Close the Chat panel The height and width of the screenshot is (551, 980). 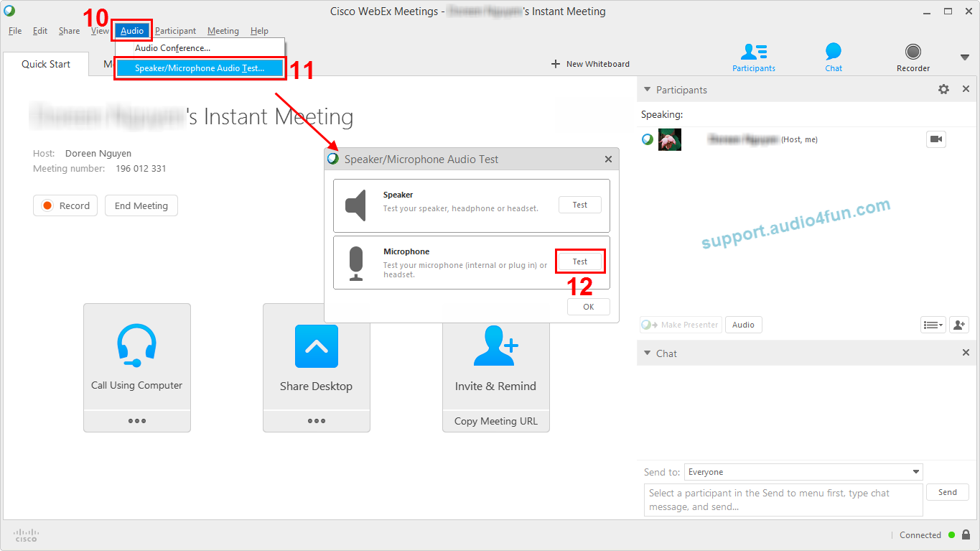(966, 353)
